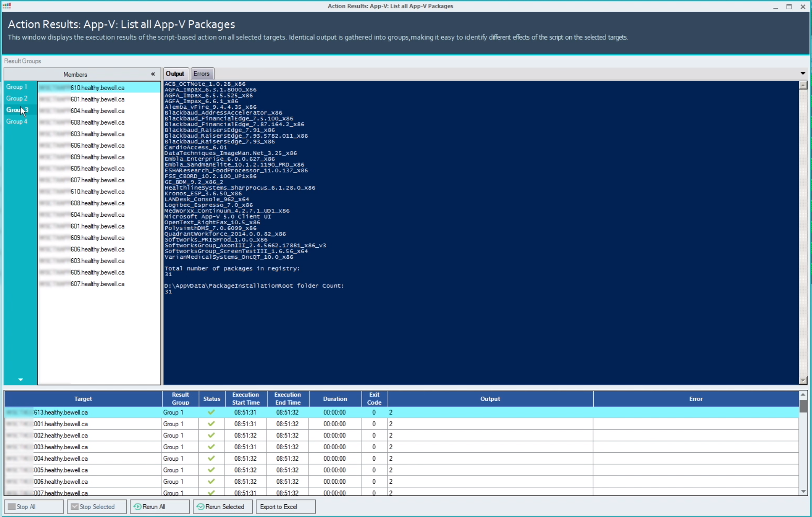Click the Output column header in results table
This screenshot has width=812, height=517.
490,399
